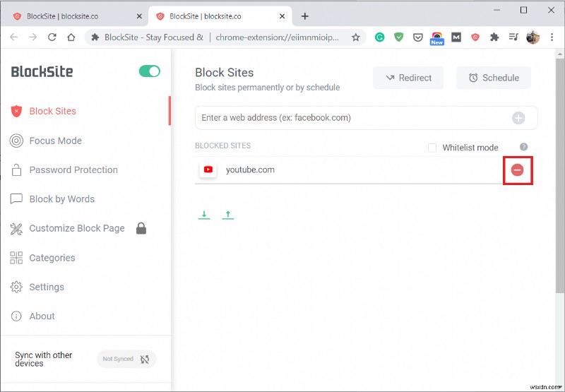Click the import list download icon
The width and height of the screenshot is (565, 392).
(x=204, y=215)
